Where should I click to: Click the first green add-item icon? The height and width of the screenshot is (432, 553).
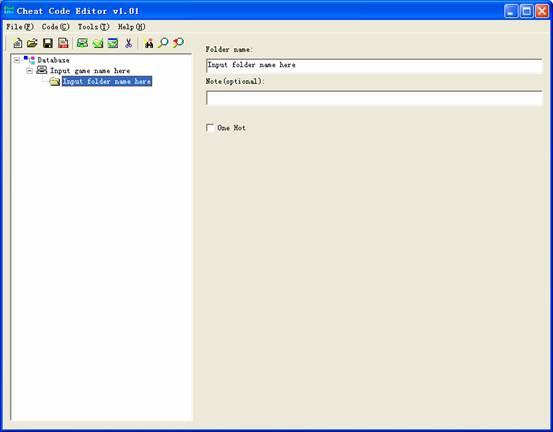click(x=82, y=43)
